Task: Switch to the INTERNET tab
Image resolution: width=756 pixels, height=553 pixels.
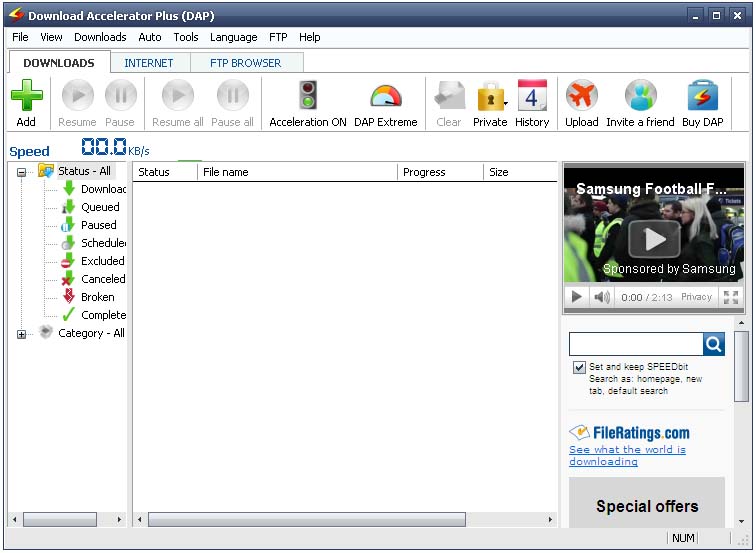Action: coord(149,63)
